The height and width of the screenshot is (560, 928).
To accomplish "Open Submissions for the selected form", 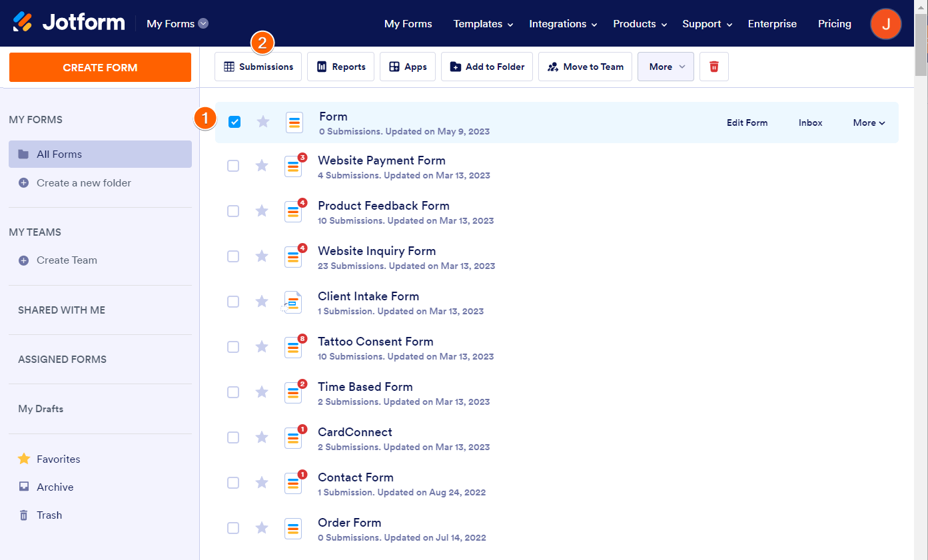I will [258, 67].
